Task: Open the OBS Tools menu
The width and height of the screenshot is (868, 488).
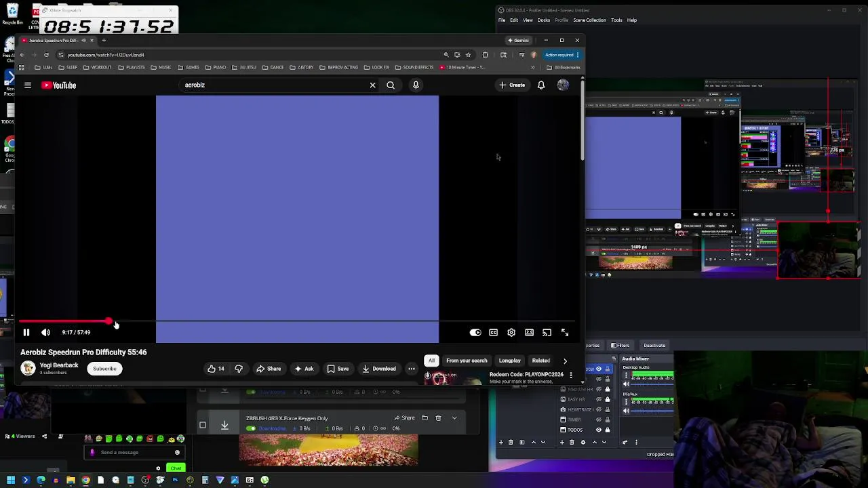Action: 616,20
